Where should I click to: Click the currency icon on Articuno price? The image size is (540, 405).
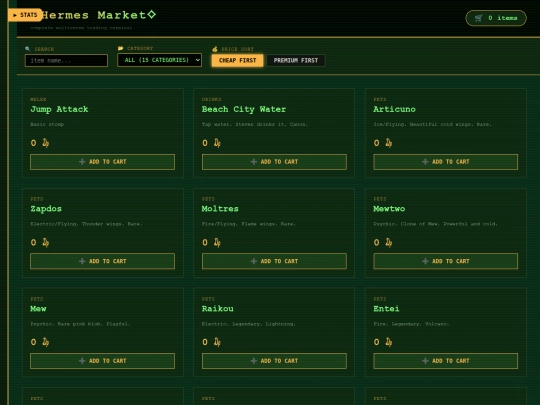(x=389, y=143)
